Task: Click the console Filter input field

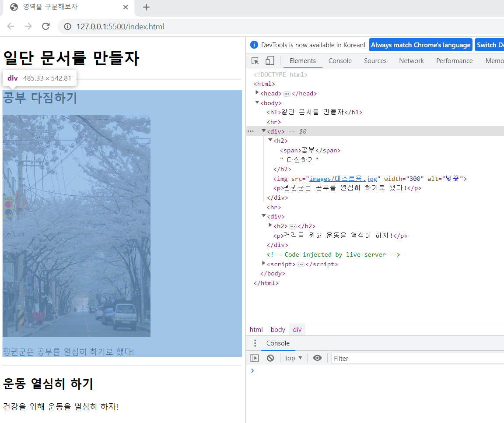Action: click(x=417, y=358)
